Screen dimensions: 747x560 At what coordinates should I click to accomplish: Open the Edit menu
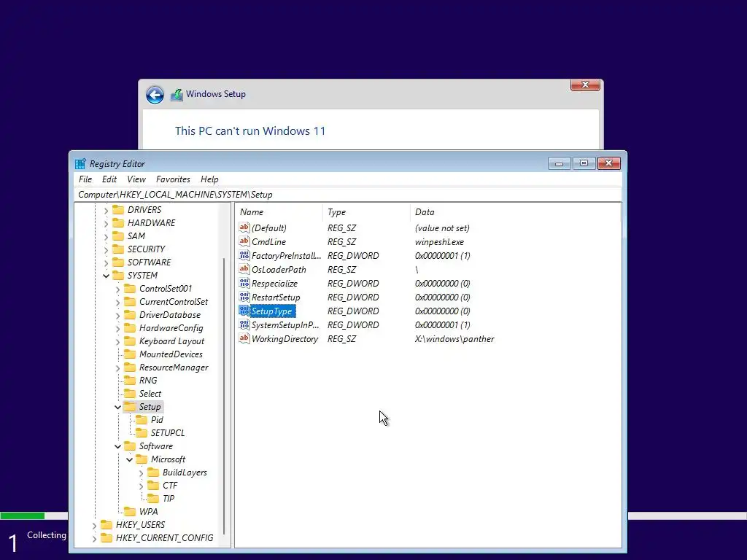[109, 179]
